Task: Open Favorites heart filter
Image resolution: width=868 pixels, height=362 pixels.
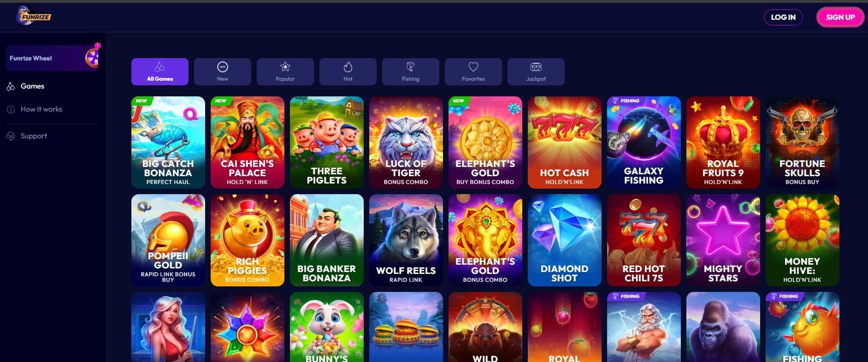Action: point(473,71)
